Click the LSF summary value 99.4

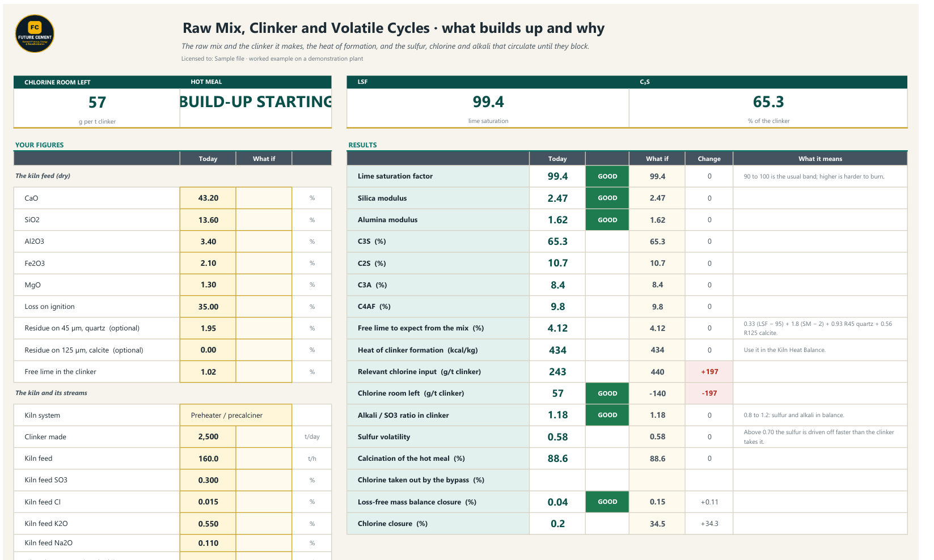(x=488, y=102)
